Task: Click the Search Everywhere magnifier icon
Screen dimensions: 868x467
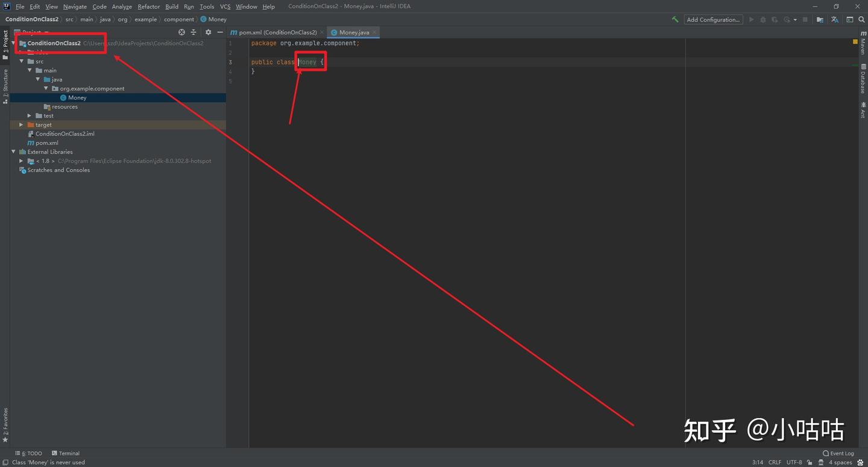Action: click(862, 19)
